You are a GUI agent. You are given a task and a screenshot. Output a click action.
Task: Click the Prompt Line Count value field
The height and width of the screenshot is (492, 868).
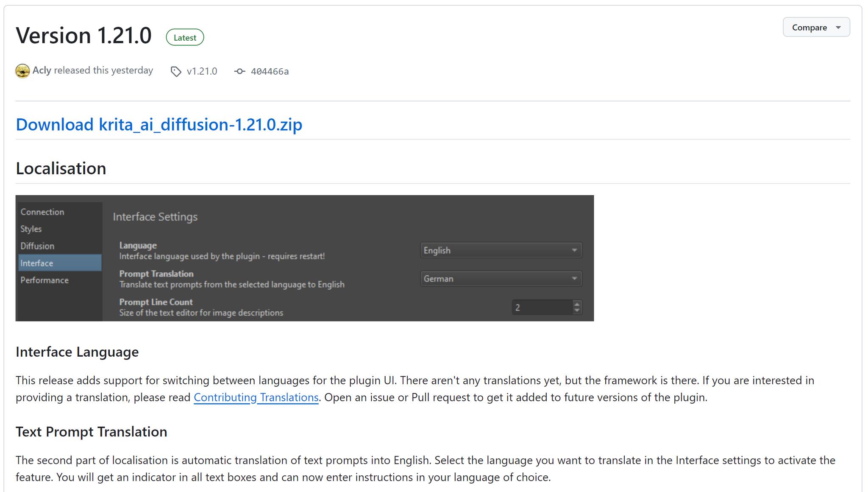pos(542,307)
